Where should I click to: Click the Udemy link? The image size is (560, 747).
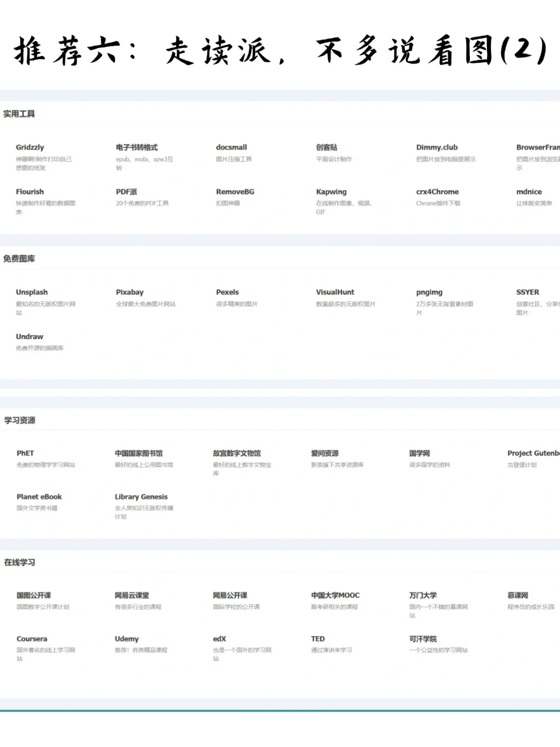pos(127,639)
